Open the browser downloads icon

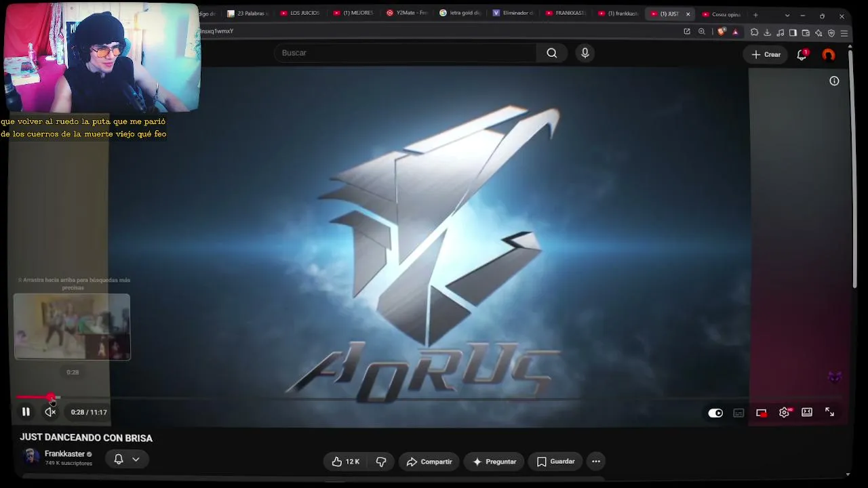767,33
